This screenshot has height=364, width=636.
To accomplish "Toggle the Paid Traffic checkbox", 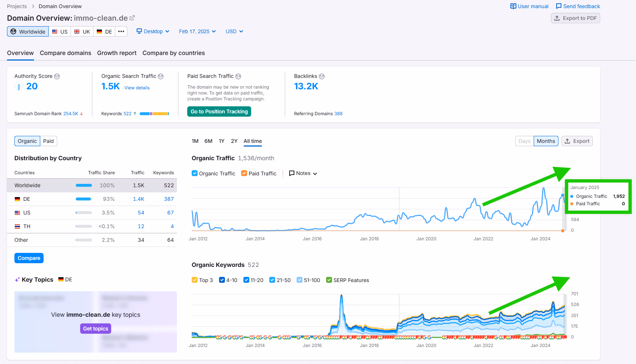I will point(244,173).
